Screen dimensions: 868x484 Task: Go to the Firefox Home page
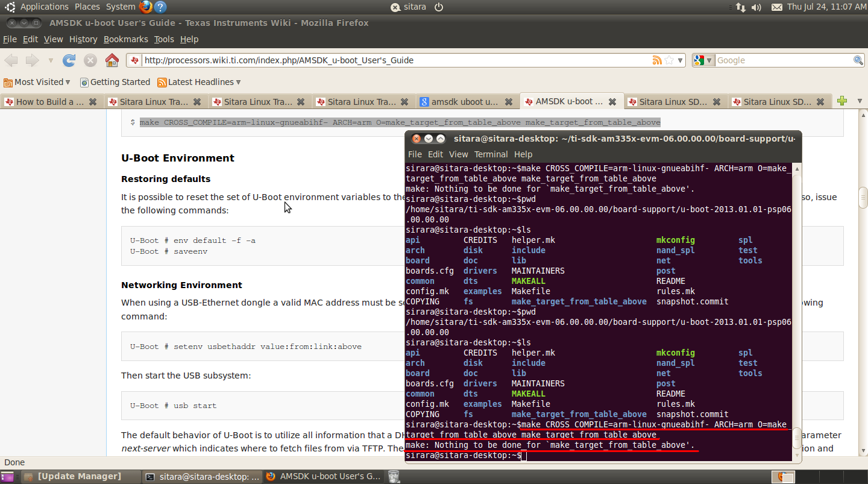coord(112,60)
